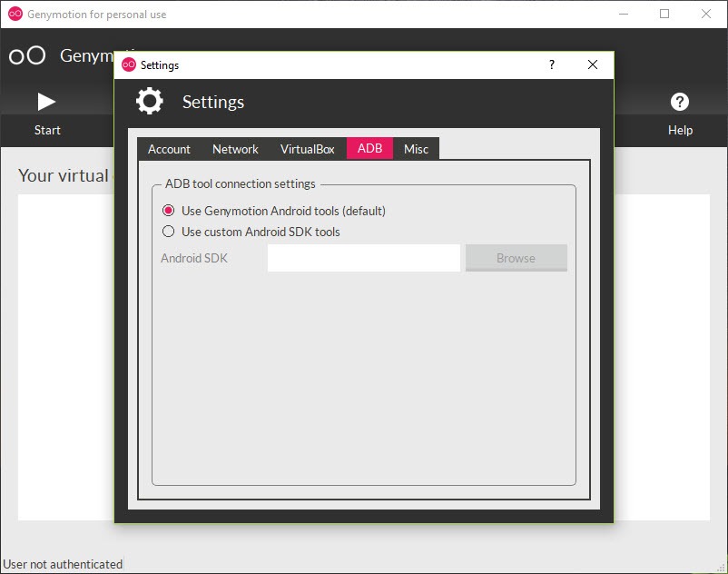Viewport: 728px width, 574px height.
Task: Open the VirtualBox tab
Action: [x=308, y=149]
